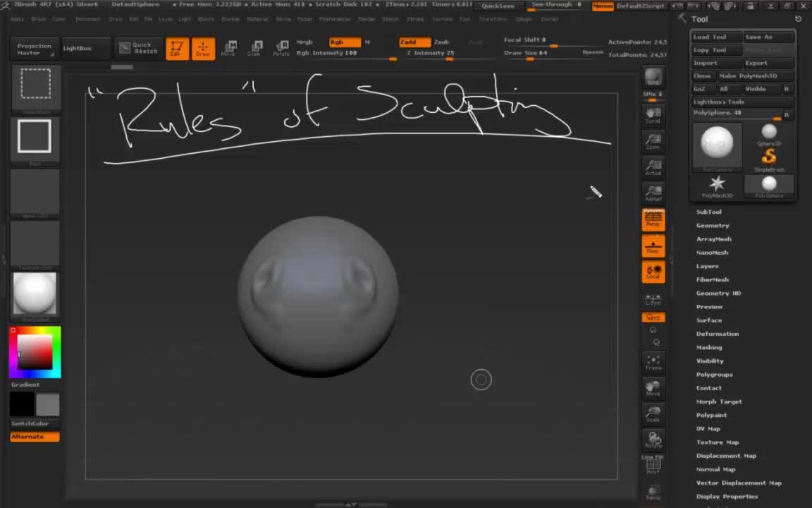Expand NanoMesh subpalette

pyautogui.click(x=712, y=253)
